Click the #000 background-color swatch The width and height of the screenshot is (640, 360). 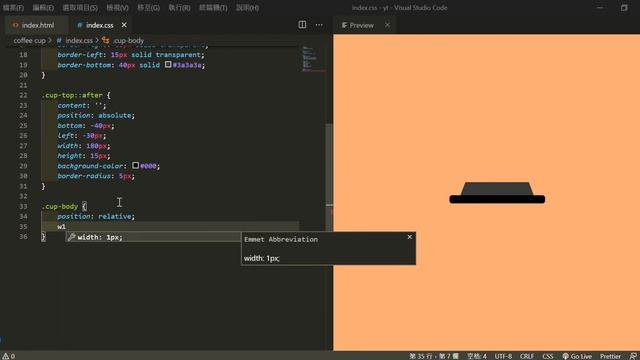136,165
